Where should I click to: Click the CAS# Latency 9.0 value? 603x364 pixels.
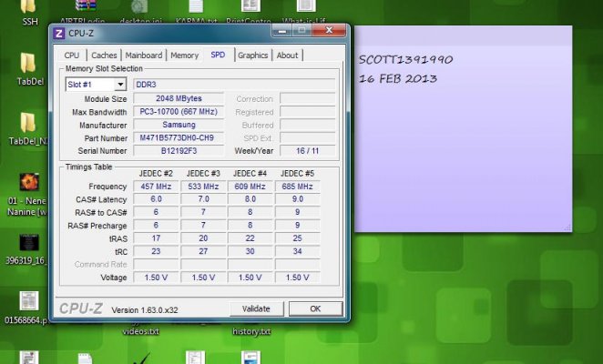coord(297,199)
